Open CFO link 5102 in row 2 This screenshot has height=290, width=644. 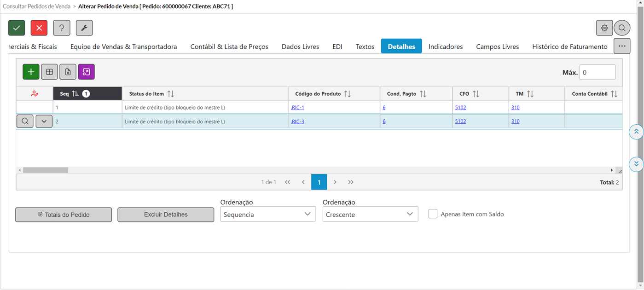pos(460,122)
